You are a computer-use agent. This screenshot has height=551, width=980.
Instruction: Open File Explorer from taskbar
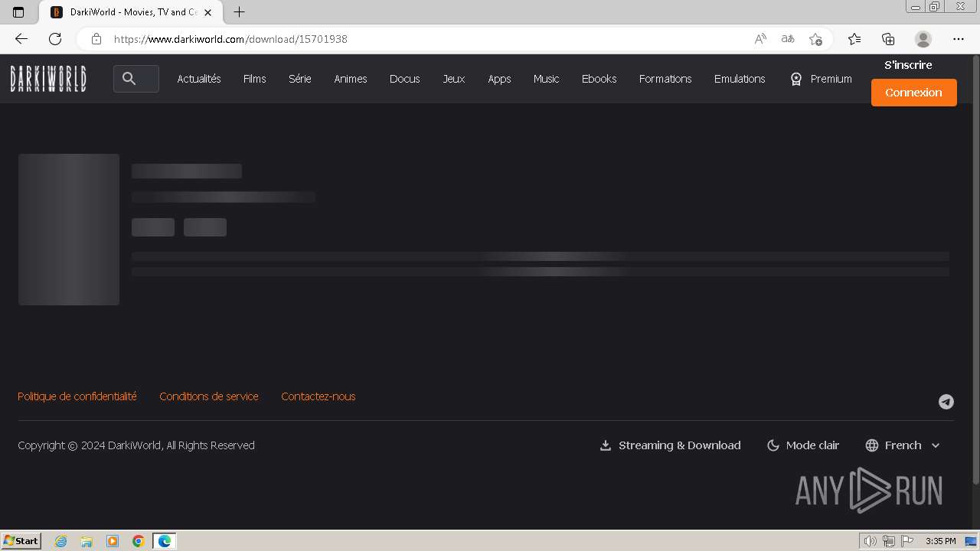[x=87, y=541]
